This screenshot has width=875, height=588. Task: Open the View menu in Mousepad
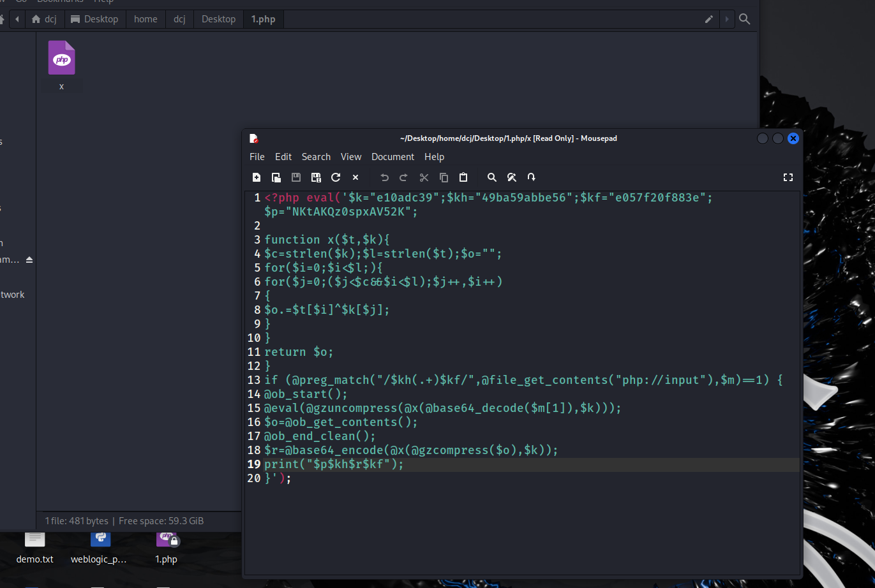(351, 157)
